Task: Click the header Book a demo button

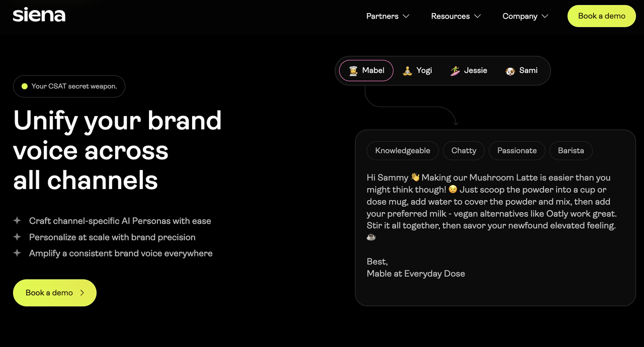Action: pyautogui.click(x=602, y=16)
